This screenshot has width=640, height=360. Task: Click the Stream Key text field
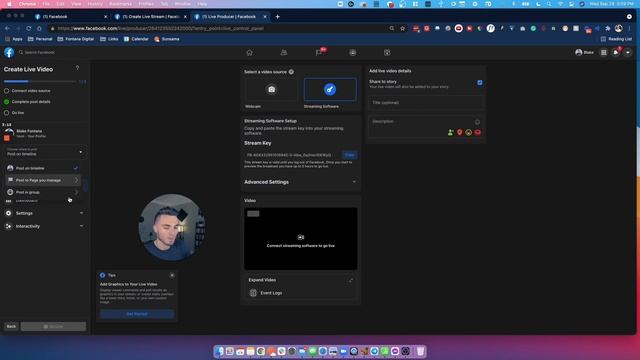point(292,155)
